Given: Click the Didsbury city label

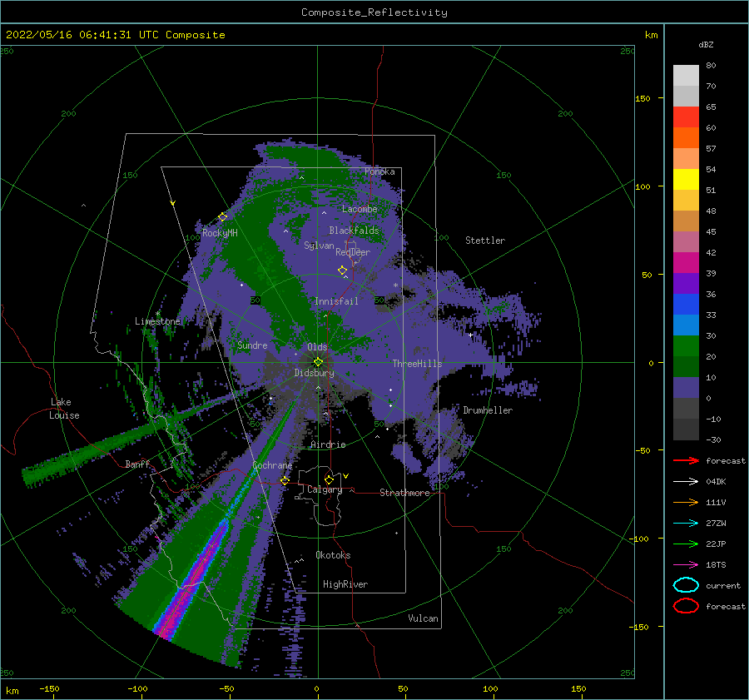Looking at the screenshot, I should (314, 373).
